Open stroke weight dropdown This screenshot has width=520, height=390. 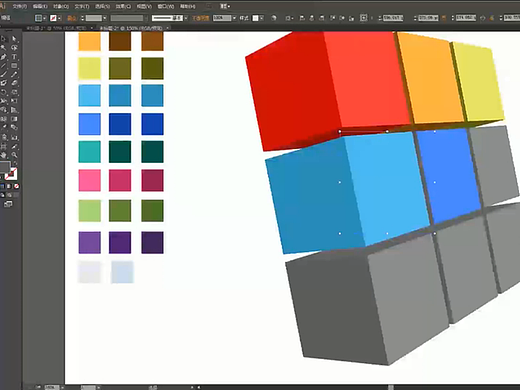105,18
